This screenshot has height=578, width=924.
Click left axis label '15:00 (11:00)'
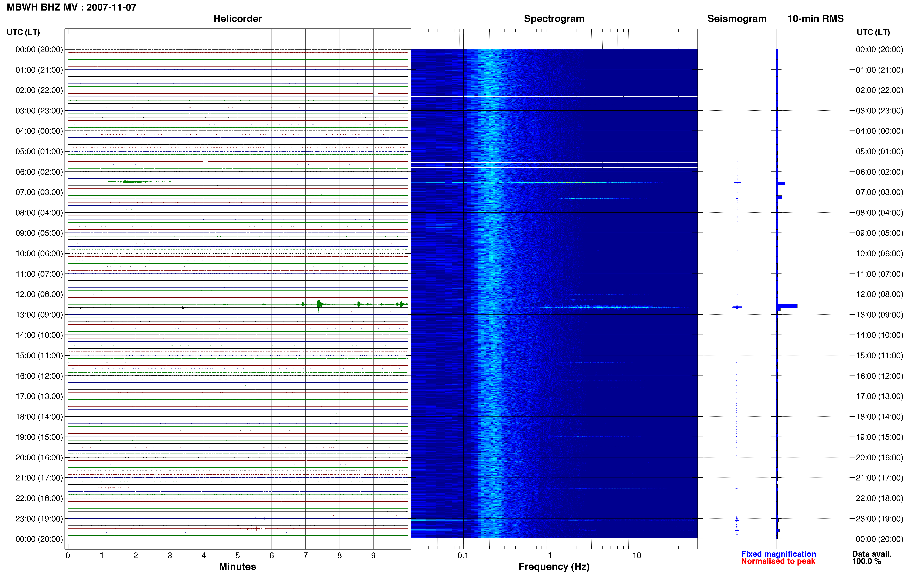click(39, 355)
